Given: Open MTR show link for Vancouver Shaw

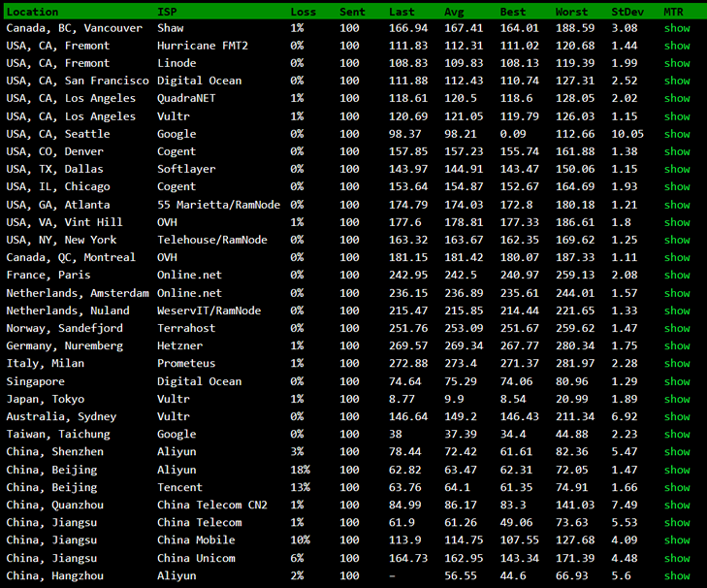Looking at the screenshot, I should tap(677, 28).
